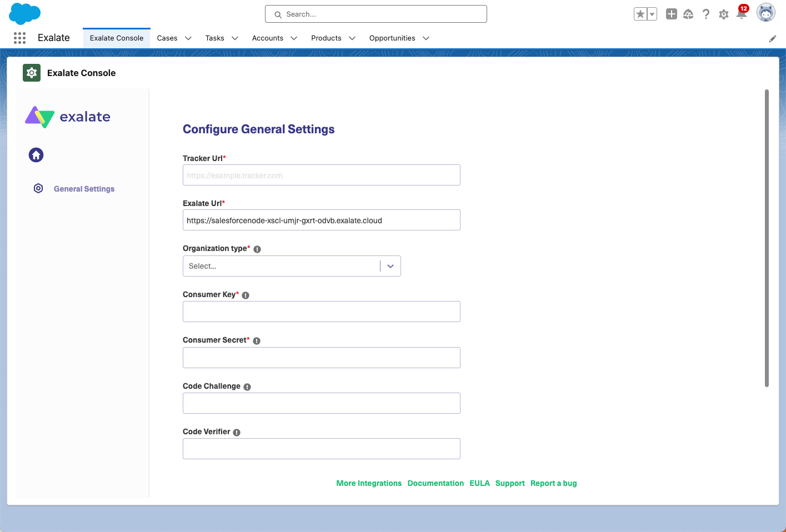The height and width of the screenshot is (532, 786).
Task: Select General Settings in sidebar
Action: (84, 189)
